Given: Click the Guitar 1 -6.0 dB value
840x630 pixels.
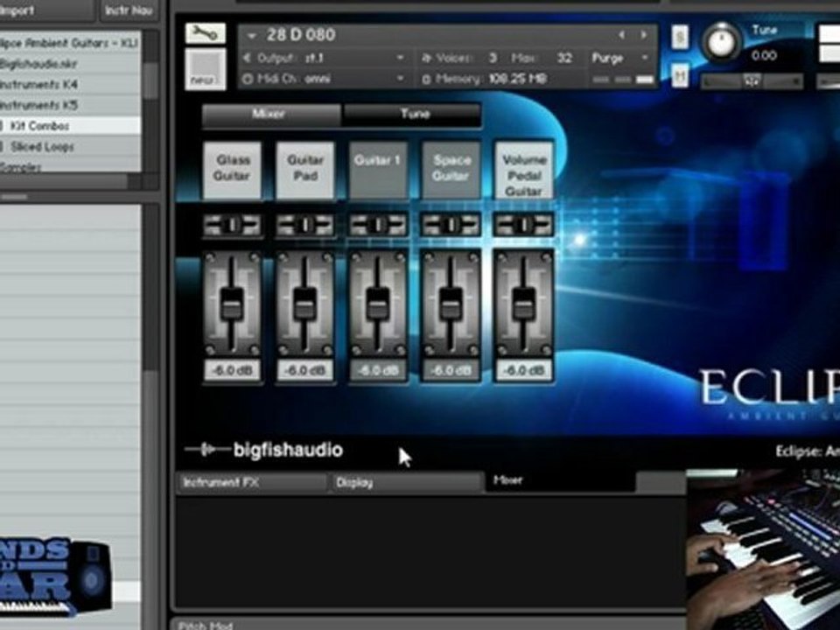Looking at the screenshot, I should pos(378,371).
